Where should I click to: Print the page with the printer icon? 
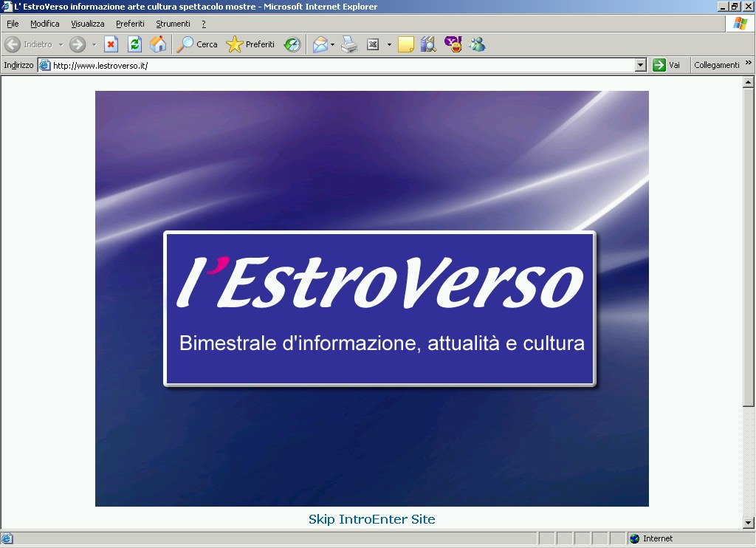[349, 44]
